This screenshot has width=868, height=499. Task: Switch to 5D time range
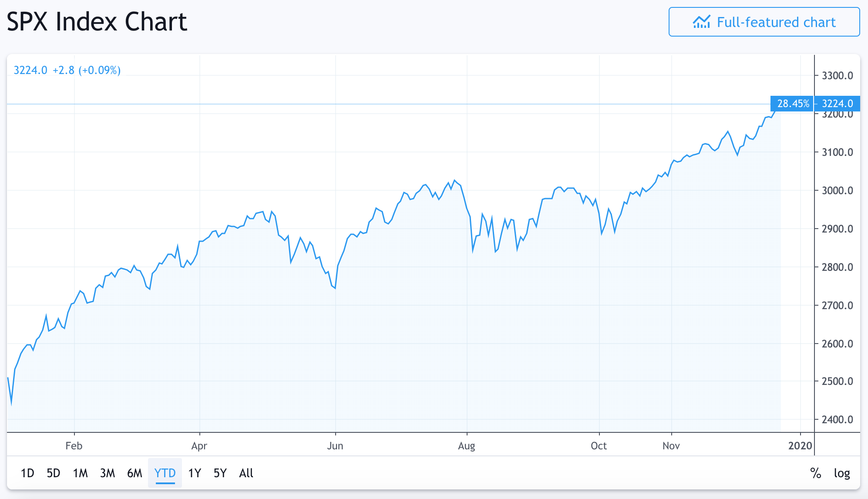click(53, 473)
